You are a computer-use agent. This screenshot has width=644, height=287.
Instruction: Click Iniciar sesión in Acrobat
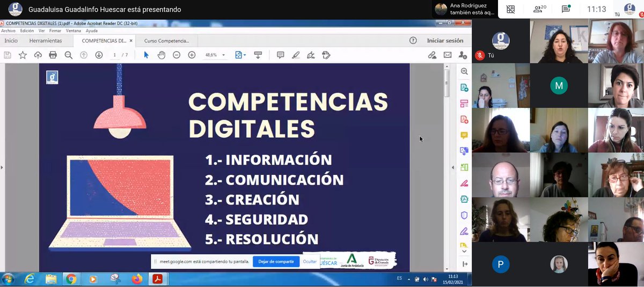(445, 40)
